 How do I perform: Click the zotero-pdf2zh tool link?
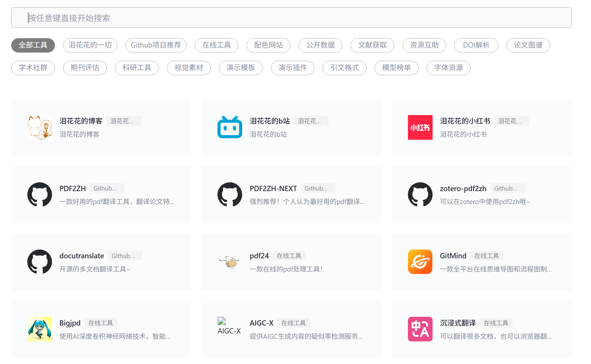click(463, 188)
